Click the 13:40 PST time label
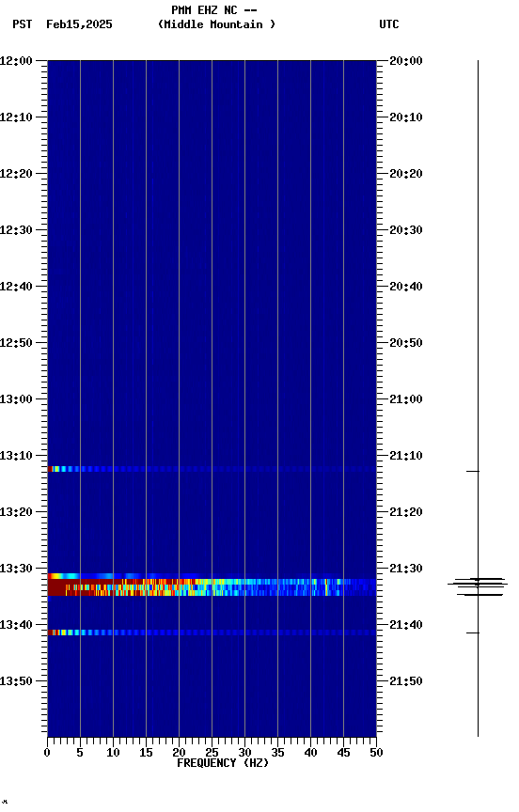 pos(16,625)
